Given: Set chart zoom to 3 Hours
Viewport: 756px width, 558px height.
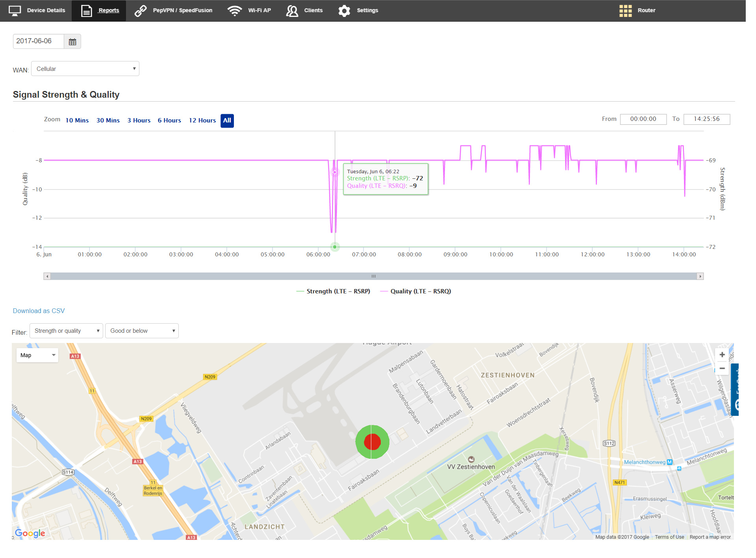Looking at the screenshot, I should pyautogui.click(x=139, y=120).
